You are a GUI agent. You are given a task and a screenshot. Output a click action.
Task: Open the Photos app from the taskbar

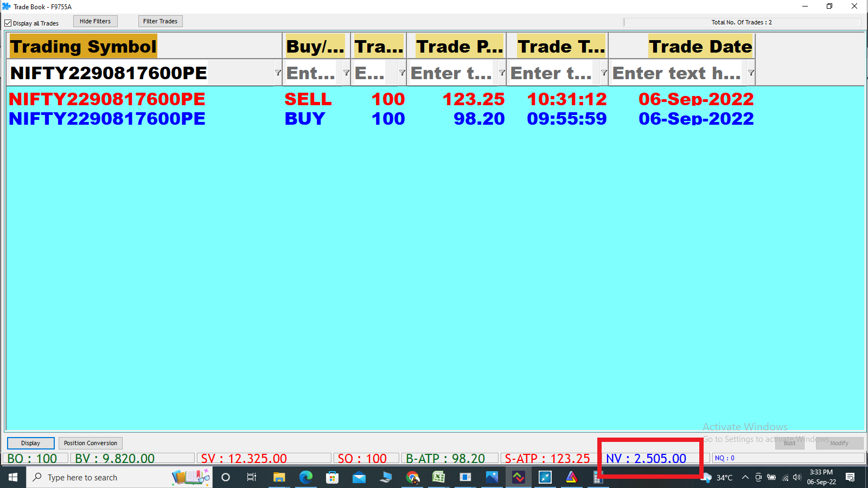click(492, 477)
